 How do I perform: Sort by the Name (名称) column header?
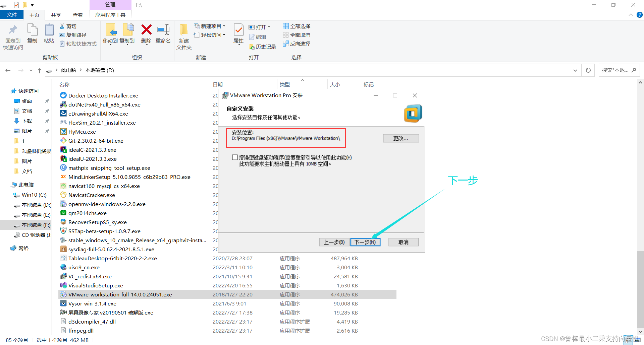pyautogui.click(x=64, y=84)
